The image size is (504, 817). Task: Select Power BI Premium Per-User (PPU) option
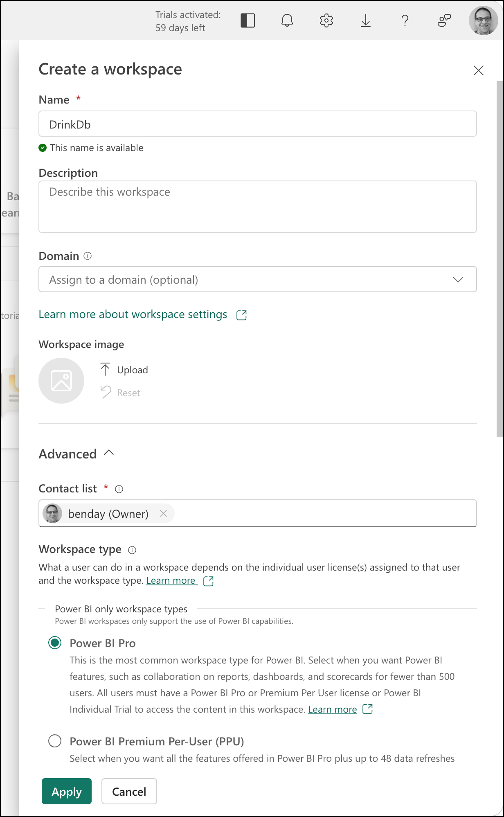55,741
